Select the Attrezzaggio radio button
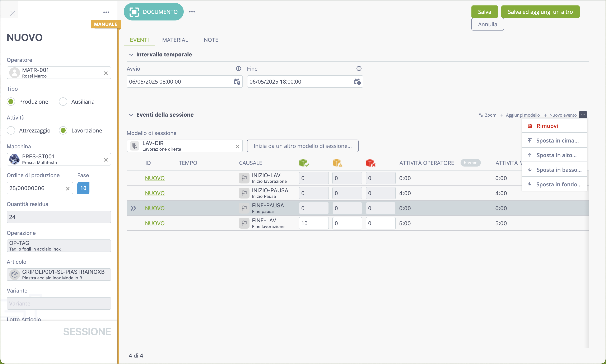This screenshot has width=606, height=364. [x=11, y=130]
